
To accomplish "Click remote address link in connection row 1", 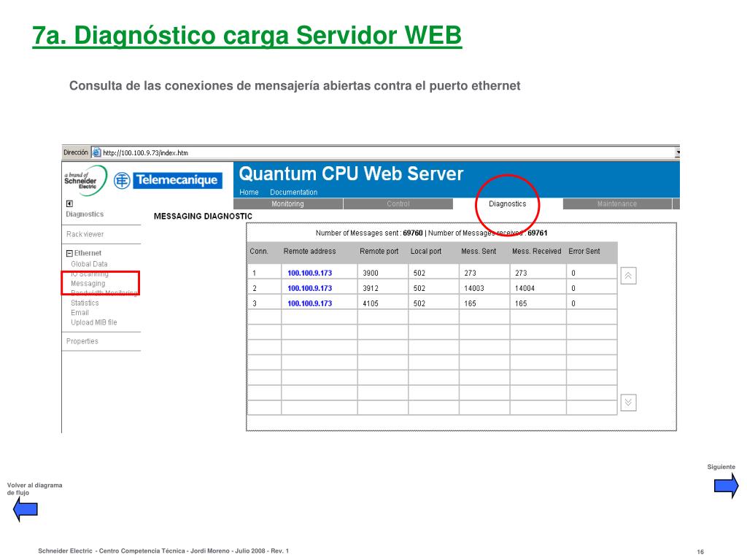I will pyautogui.click(x=309, y=273).
